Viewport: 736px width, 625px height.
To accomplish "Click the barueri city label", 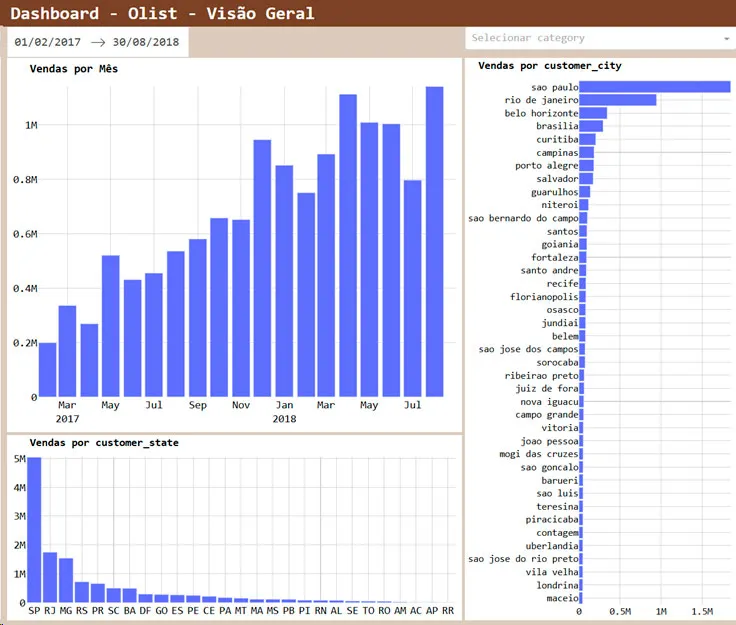I will coord(560,480).
